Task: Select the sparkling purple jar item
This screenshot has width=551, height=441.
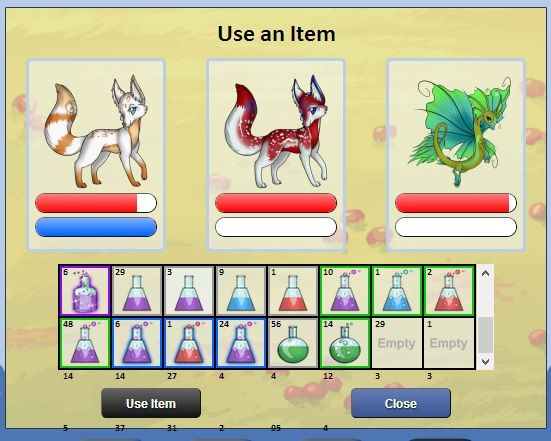Action: 85,291
